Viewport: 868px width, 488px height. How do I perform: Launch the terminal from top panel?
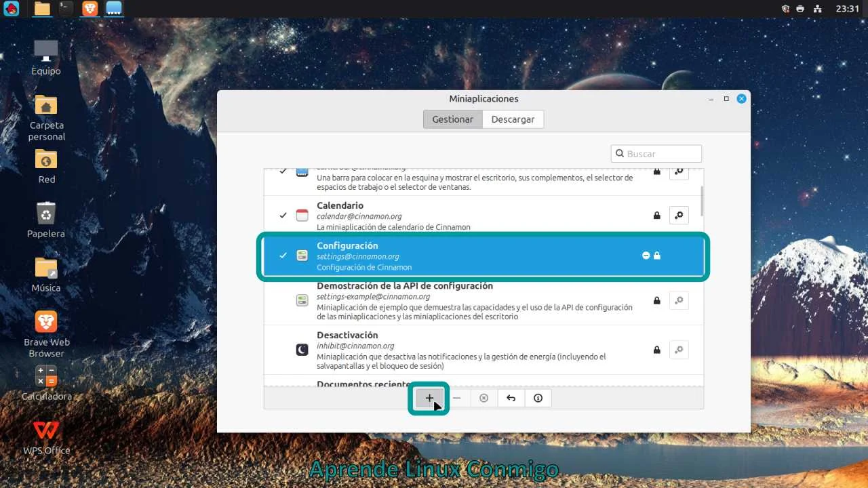[x=66, y=9]
